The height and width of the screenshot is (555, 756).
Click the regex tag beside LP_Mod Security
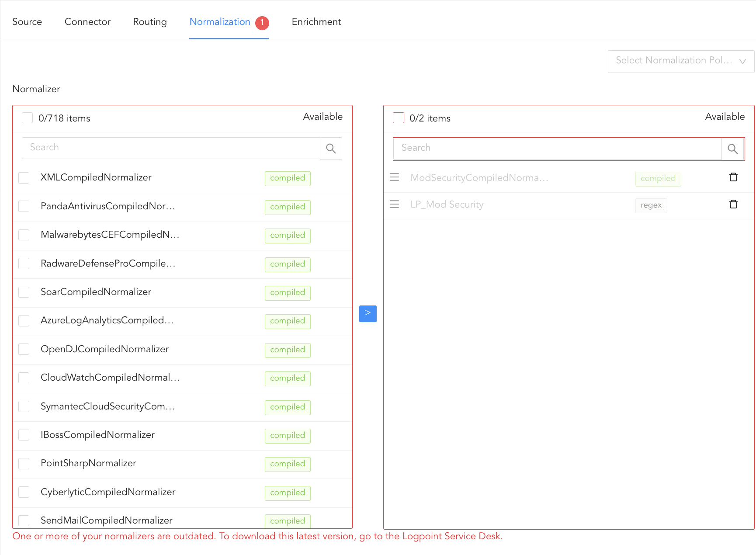tap(651, 205)
